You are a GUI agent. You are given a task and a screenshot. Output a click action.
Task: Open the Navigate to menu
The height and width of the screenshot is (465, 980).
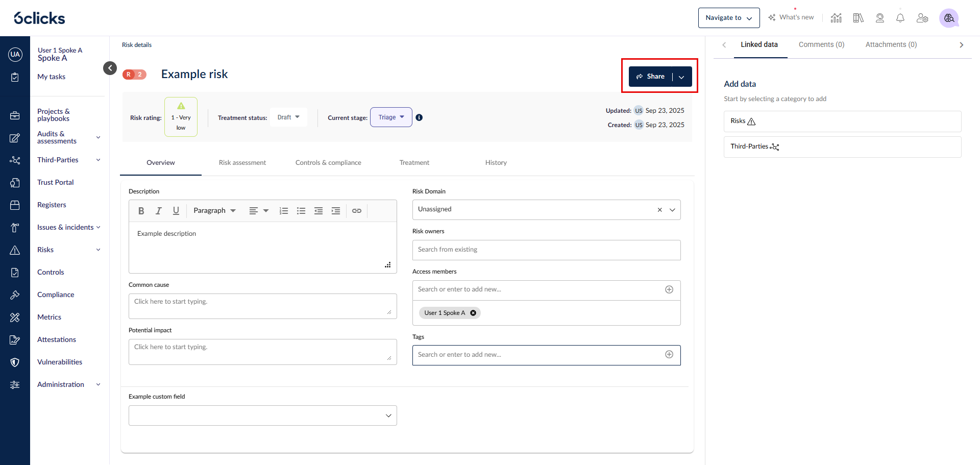728,18
